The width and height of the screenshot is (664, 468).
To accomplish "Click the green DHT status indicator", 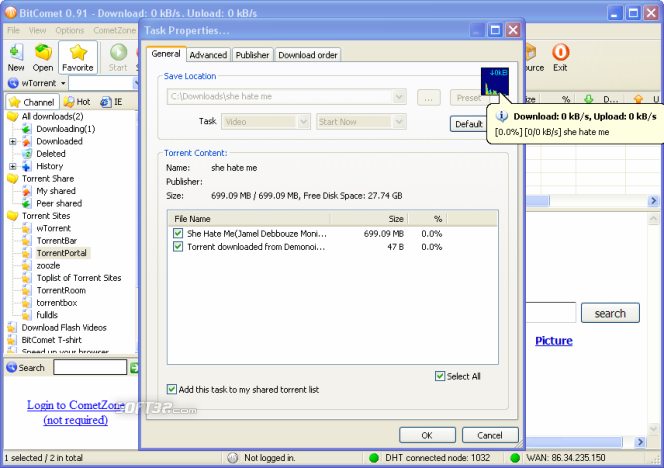I will (x=374, y=458).
